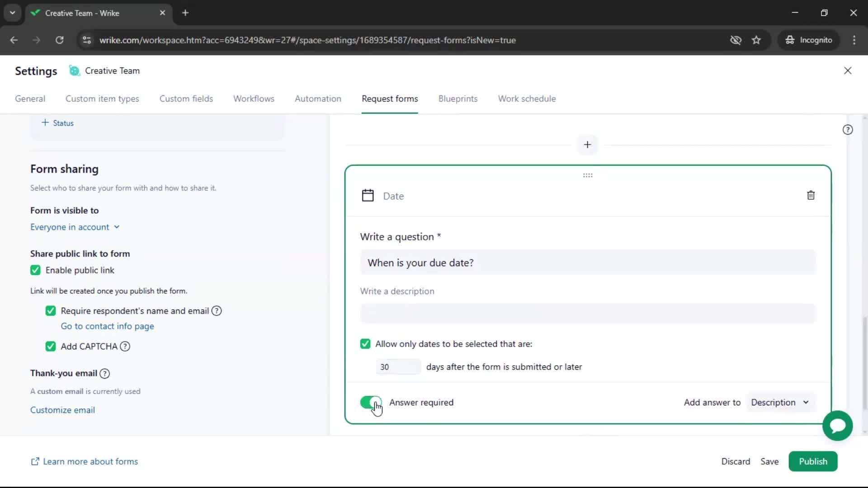Grab the drag handle dots on Date card
This screenshot has height=488, width=868.
click(x=587, y=175)
